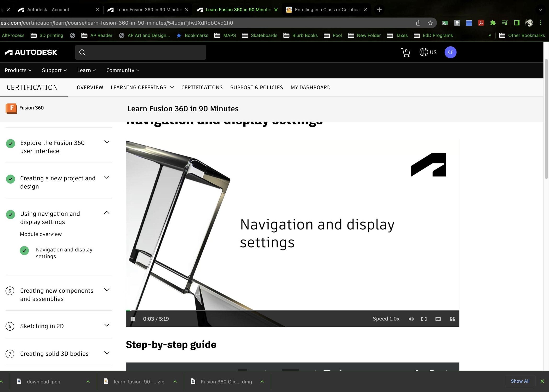Open the Community menu
This screenshot has width=549, height=392.
click(122, 70)
